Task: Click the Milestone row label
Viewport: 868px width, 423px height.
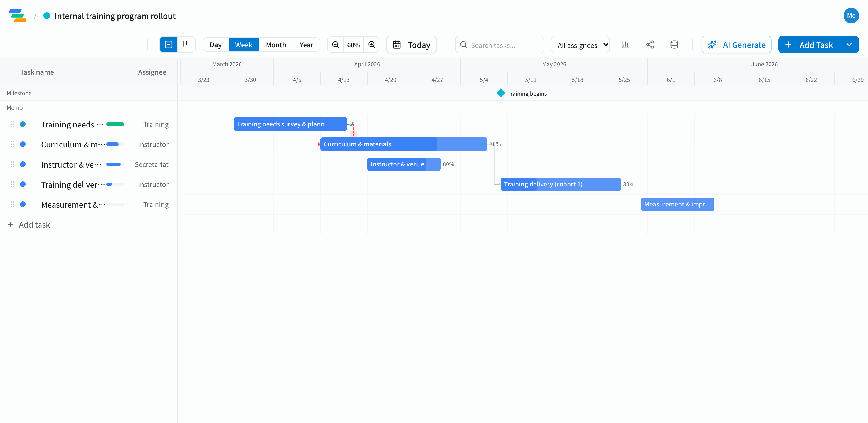Action: pyautogui.click(x=19, y=93)
